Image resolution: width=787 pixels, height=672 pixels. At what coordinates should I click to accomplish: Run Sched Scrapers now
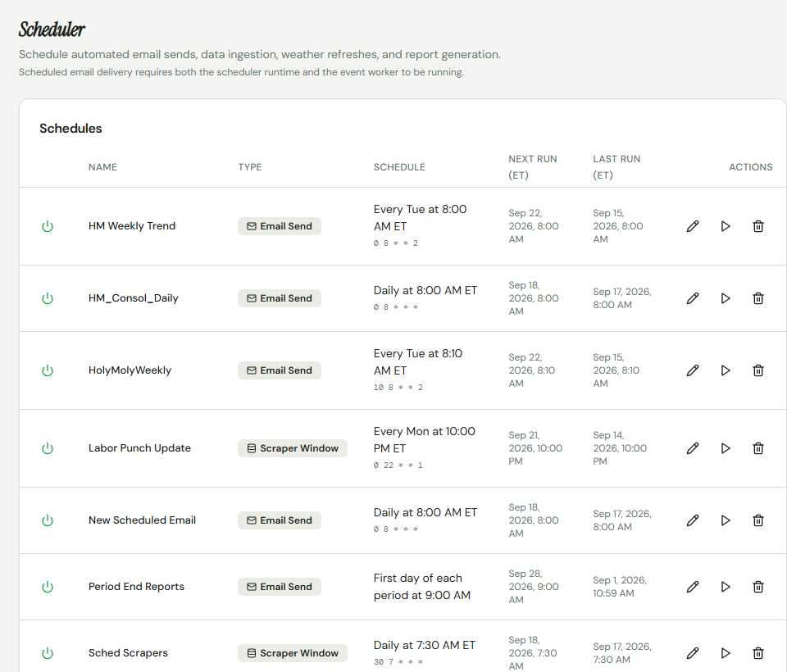coord(726,653)
